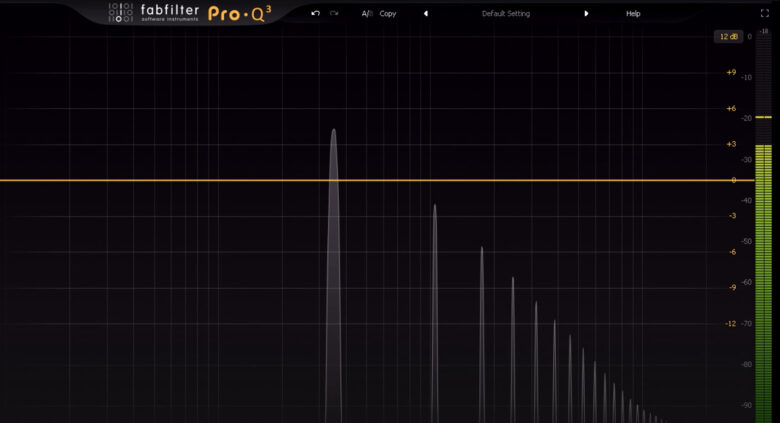
Task: Open the Default Setting preset menu
Action: [x=506, y=13]
